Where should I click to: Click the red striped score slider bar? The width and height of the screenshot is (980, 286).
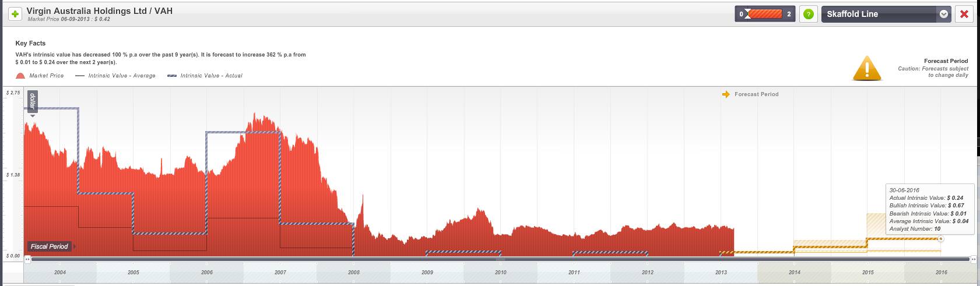tap(765, 14)
